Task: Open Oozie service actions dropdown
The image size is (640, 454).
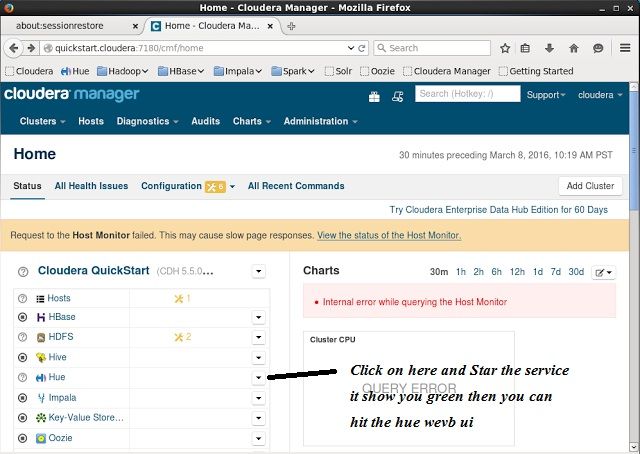Action: click(x=258, y=438)
